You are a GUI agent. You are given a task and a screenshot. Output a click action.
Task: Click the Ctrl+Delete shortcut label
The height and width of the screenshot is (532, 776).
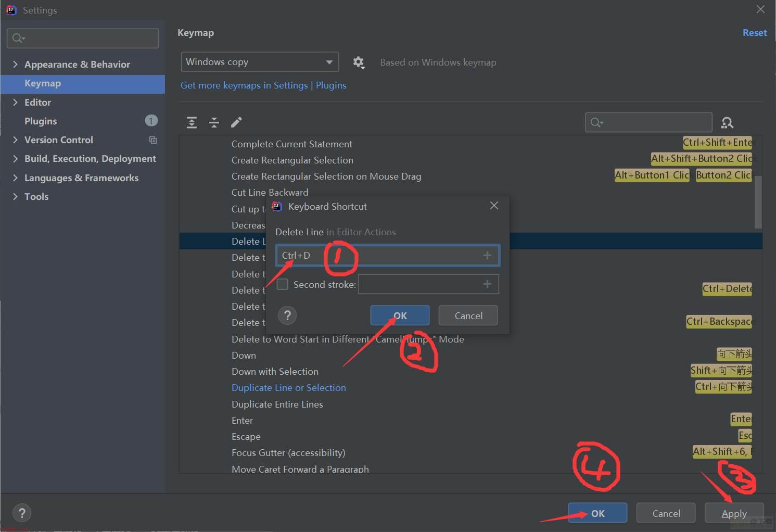point(727,289)
